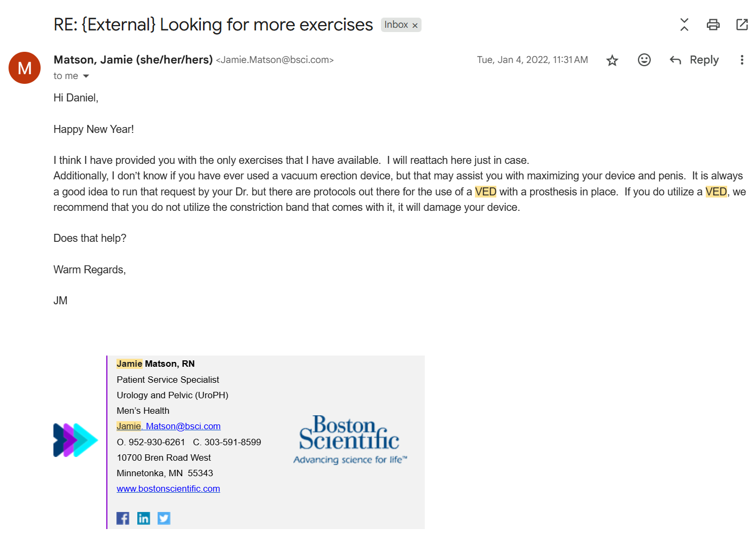This screenshot has height=544, width=756.
Task: Open the Facebook icon in the signature
Action: point(123,518)
